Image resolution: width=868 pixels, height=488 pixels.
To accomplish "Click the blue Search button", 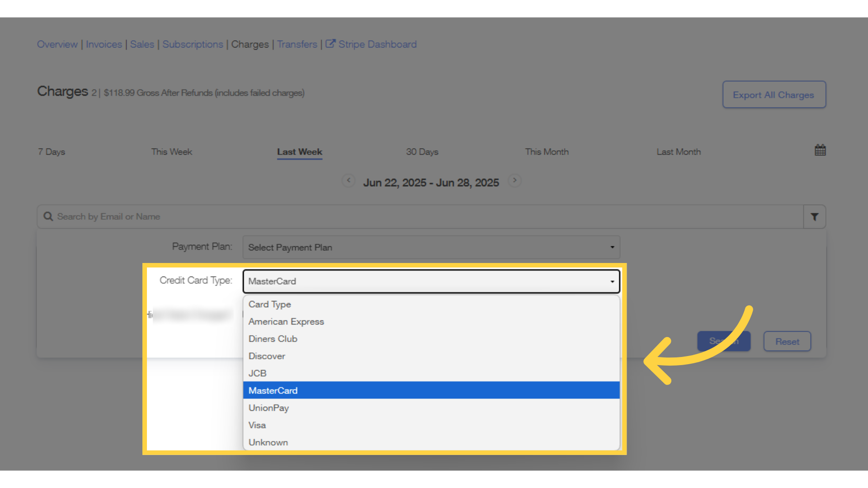I will pyautogui.click(x=724, y=341).
